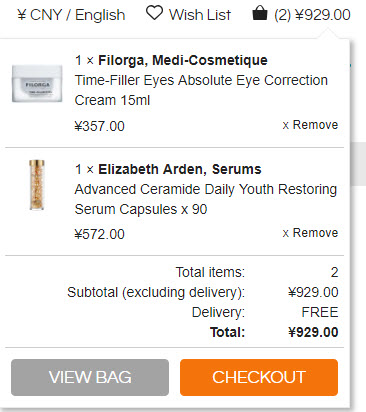Viewport: 366px width, 412px height.
Task: Click the x icon beside ¥572.00 item
Action: (286, 233)
